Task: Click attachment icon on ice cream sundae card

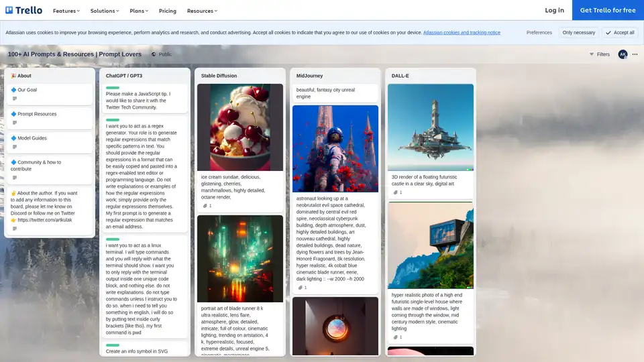Action: [x=204, y=206]
